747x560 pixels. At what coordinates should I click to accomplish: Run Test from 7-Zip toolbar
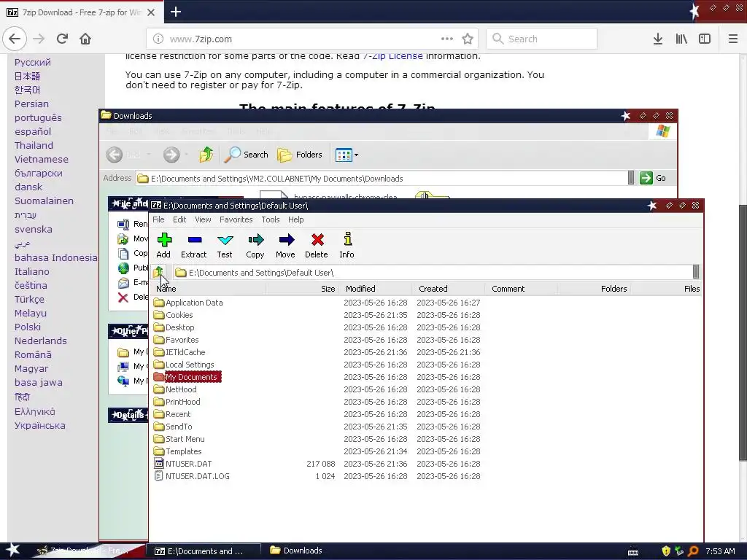[x=225, y=246]
